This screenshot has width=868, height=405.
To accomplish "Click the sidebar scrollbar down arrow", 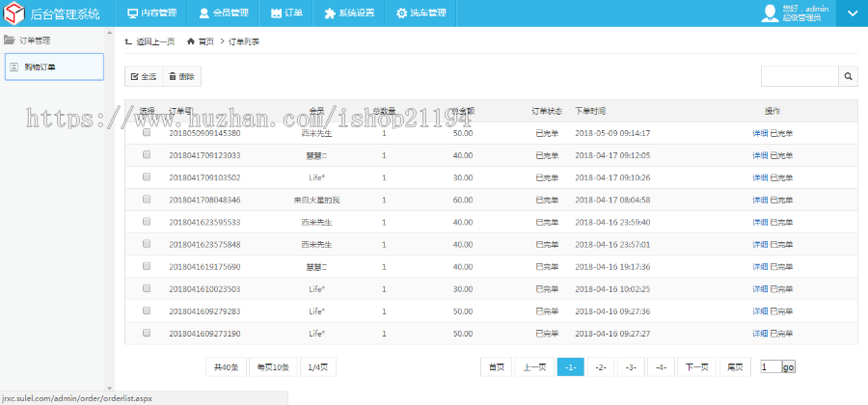I will [108, 388].
